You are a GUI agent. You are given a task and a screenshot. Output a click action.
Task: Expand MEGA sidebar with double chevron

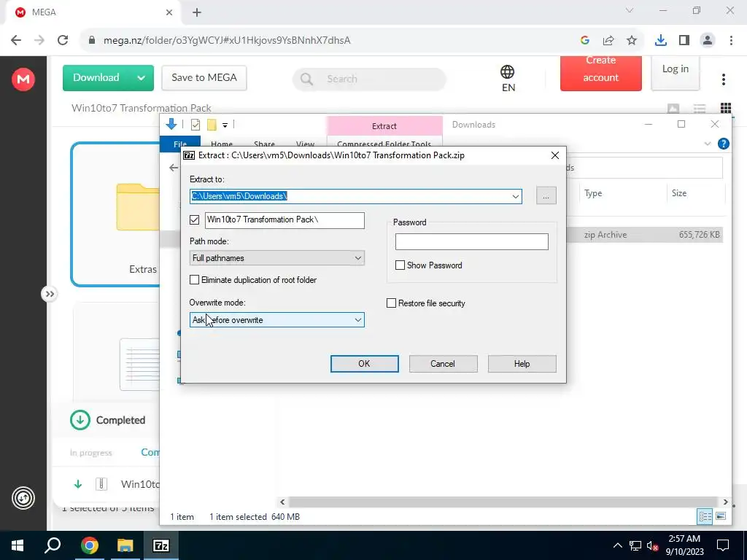[50, 294]
